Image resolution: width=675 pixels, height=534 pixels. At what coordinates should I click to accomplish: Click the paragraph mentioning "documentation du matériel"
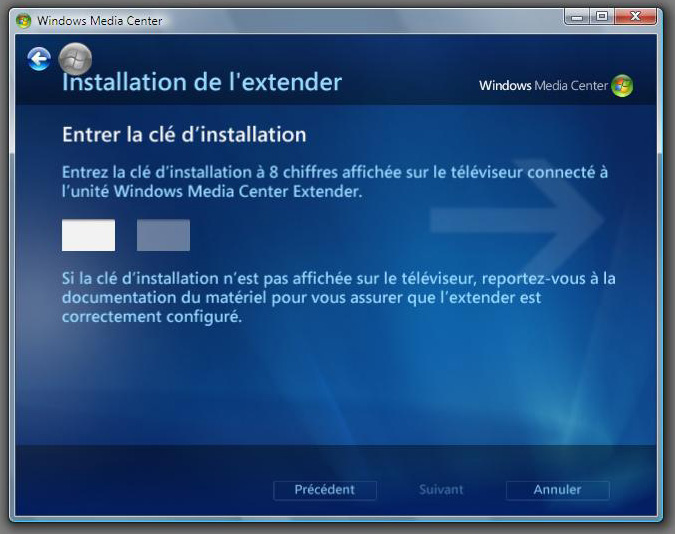click(x=339, y=298)
